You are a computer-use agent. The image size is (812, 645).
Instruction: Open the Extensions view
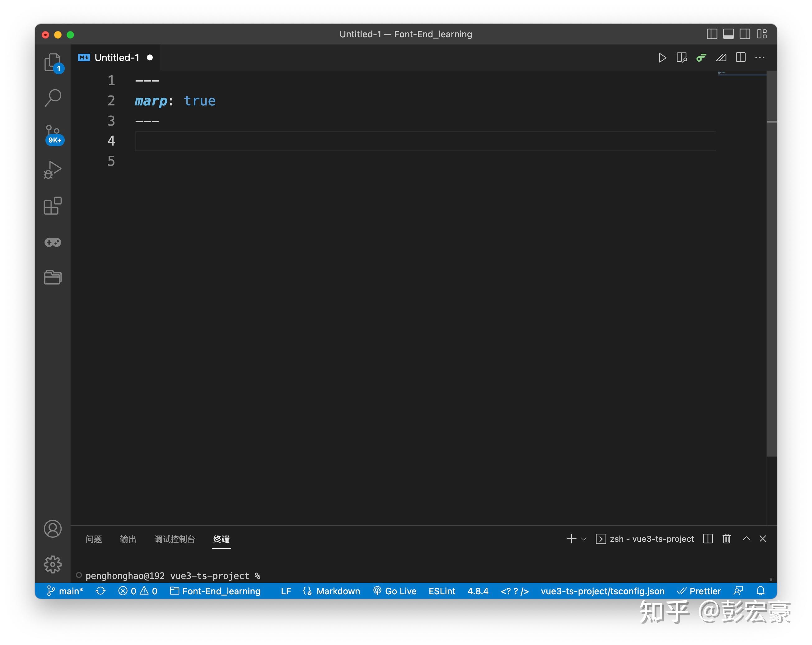coord(53,206)
